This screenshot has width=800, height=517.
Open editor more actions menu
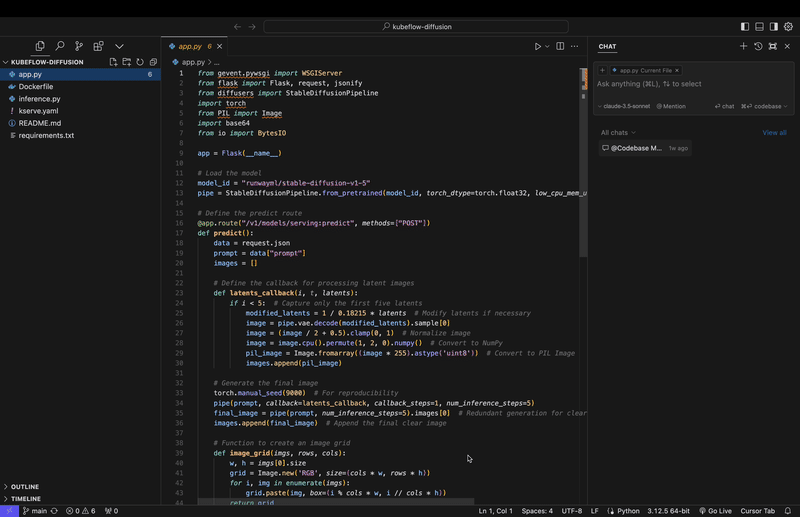(574, 46)
